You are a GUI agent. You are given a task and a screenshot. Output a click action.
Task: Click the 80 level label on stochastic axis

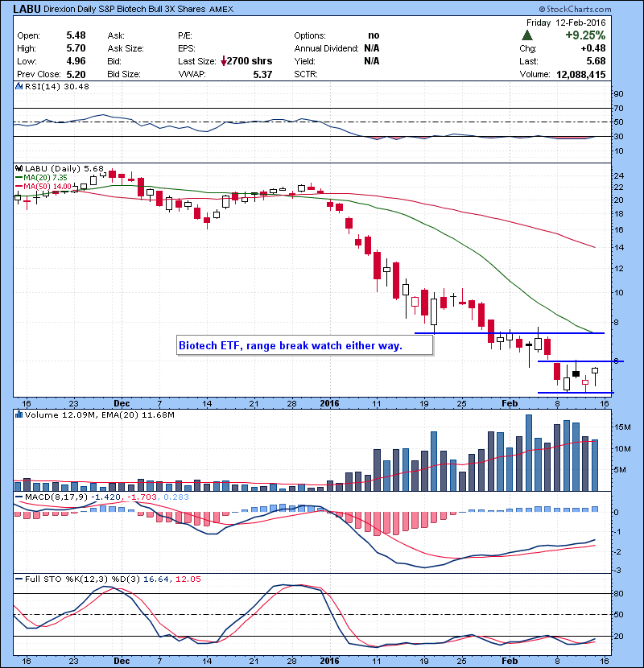(x=618, y=593)
